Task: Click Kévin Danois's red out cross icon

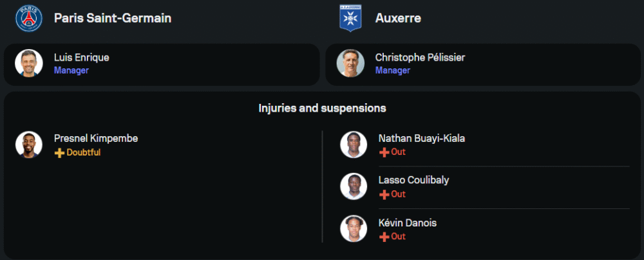Action: pyautogui.click(x=384, y=237)
